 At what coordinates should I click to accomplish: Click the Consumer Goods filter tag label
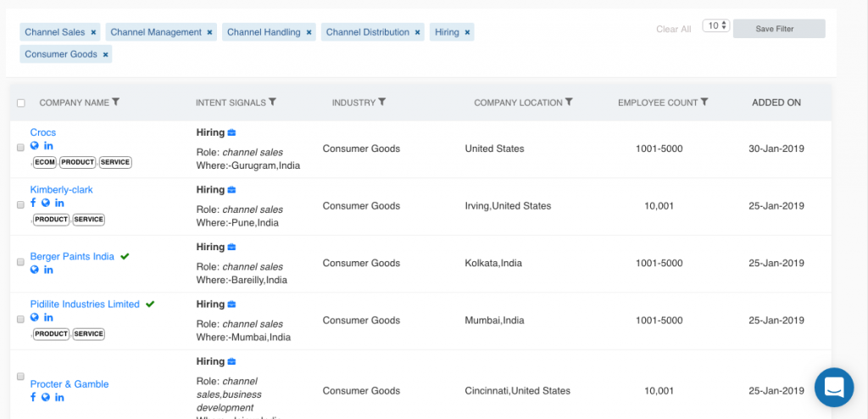(x=61, y=54)
